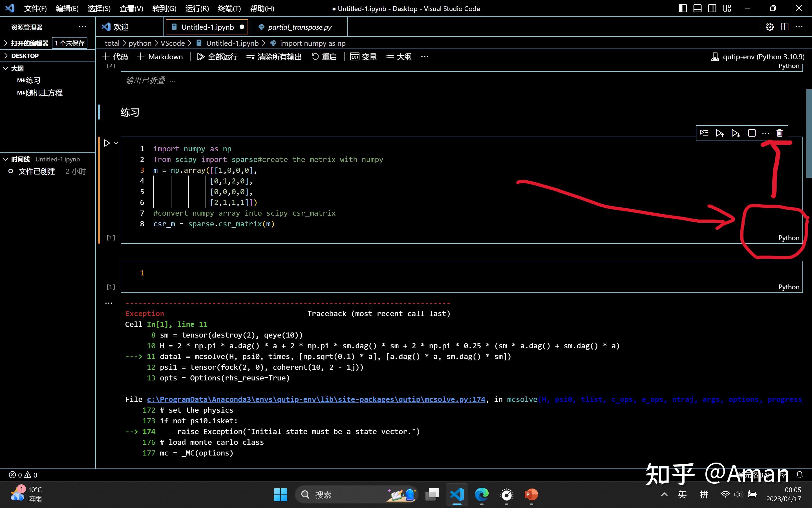Open editor more actions ellipsis
812x508 pixels.
point(799,27)
